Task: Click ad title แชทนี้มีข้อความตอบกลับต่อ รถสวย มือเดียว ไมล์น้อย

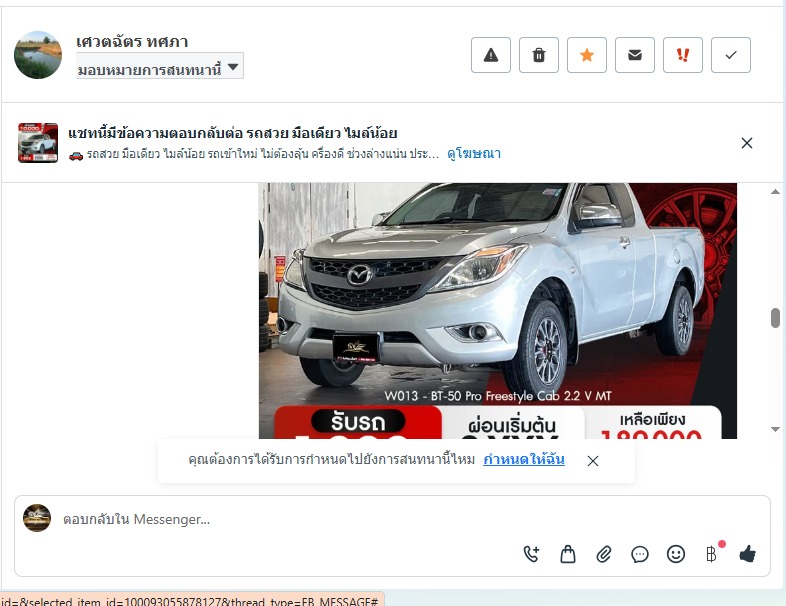Action: point(233,133)
